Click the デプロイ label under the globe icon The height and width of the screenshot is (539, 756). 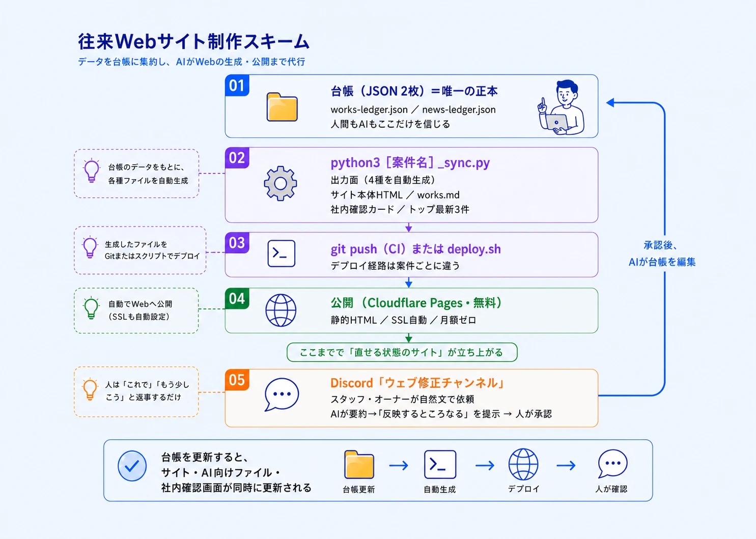(523, 489)
